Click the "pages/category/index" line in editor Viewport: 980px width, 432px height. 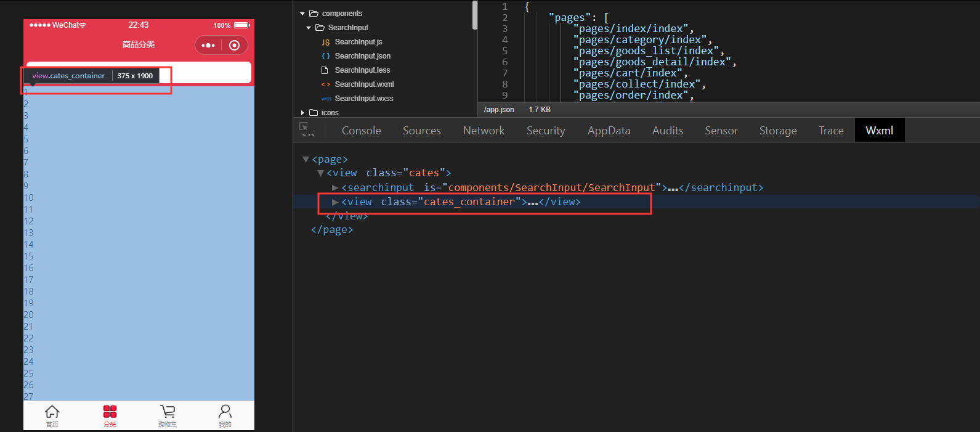[642, 40]
